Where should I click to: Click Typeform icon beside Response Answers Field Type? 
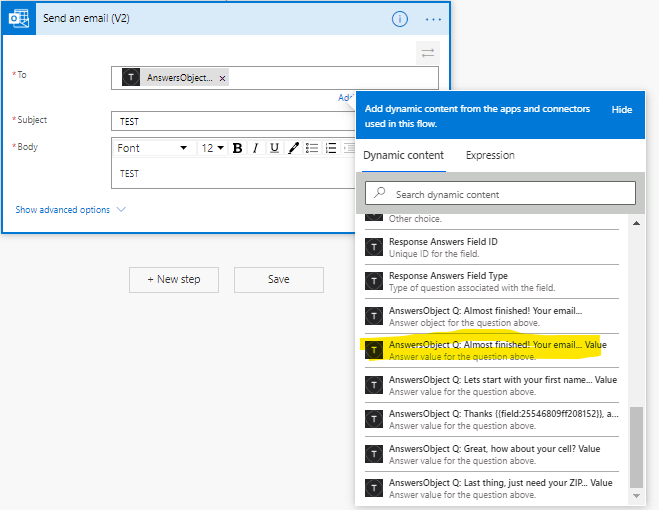[x=374, y=281]
